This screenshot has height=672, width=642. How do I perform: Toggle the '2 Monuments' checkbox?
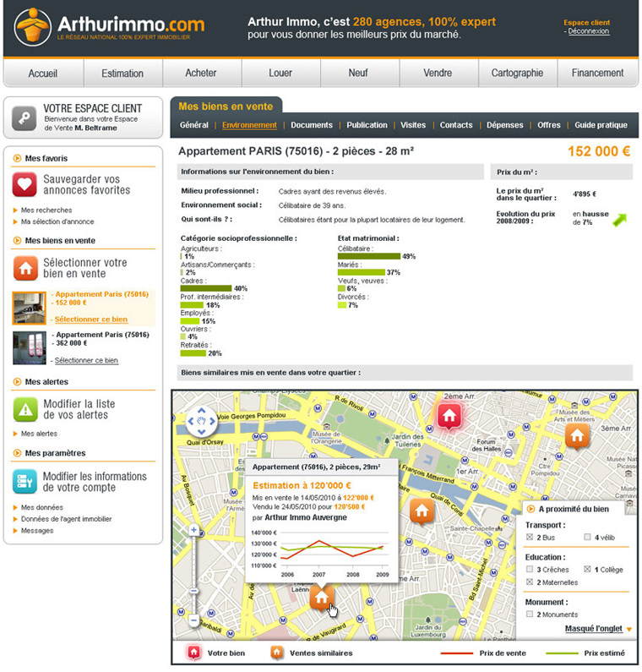click(x=530, y=615)
